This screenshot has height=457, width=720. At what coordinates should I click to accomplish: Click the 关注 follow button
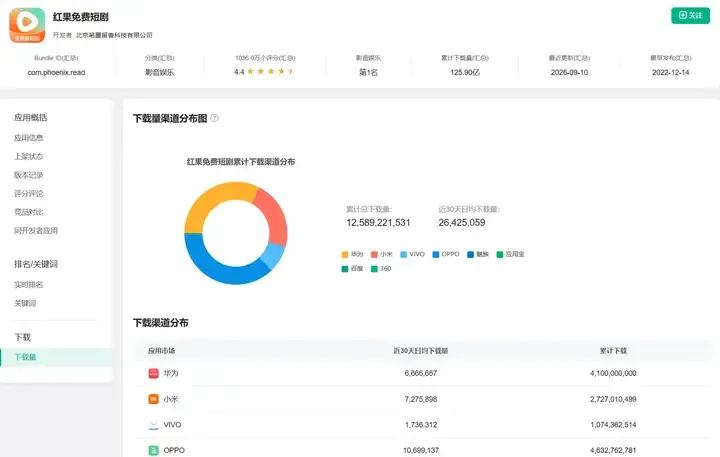click(690, 15)
